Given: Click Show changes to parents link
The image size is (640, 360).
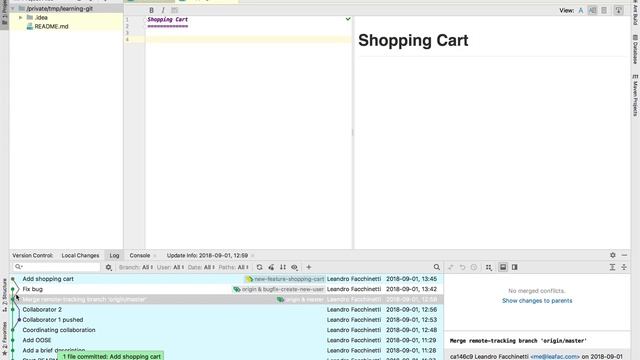Looking at the screenshot, I should [537, 301].
